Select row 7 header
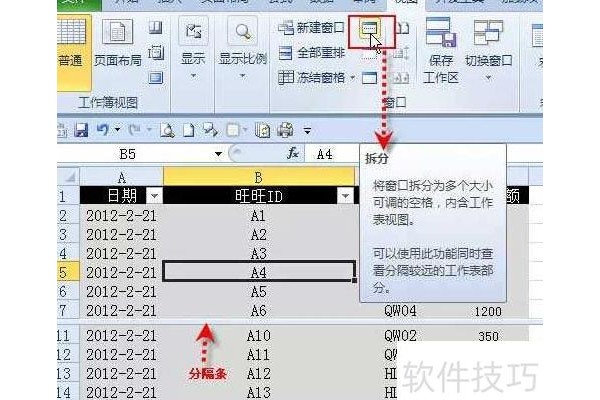This screenshot has width=600, height=400. pos(68,310)
